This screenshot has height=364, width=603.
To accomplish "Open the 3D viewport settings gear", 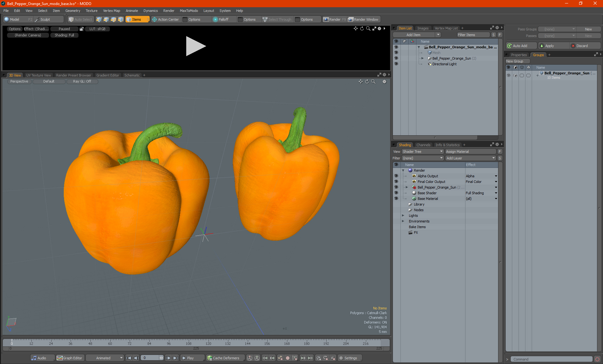I will (x=384, y=82).
